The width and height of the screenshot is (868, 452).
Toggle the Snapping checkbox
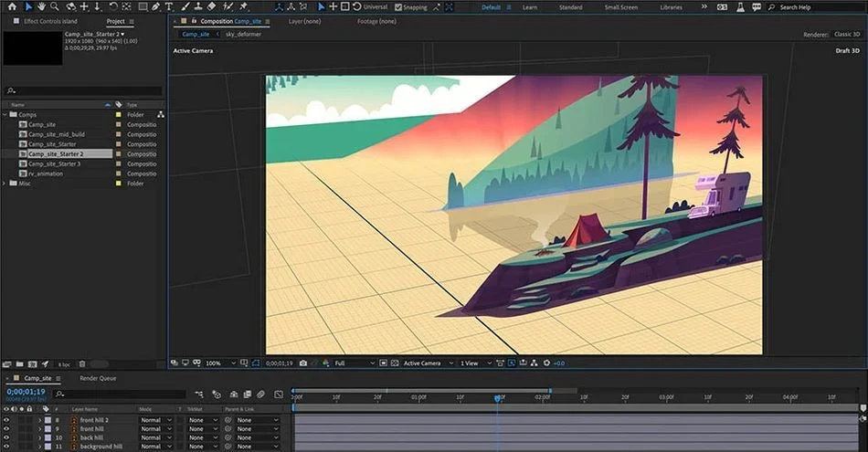coord(398,7)
